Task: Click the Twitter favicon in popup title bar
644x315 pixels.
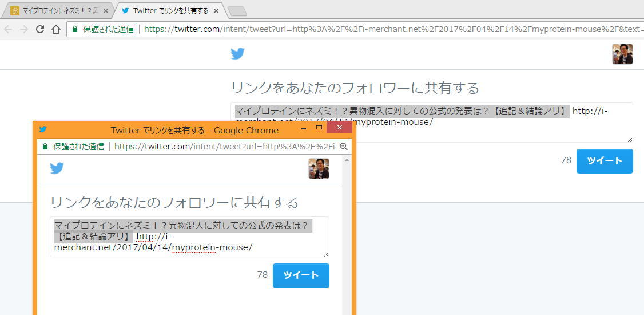Action: [x=43, y=129]
